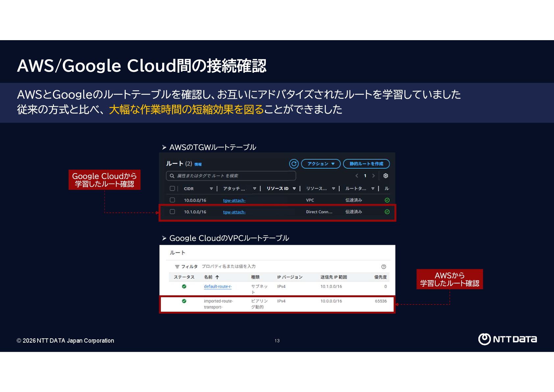Select the checkbox for route 10.0.0.0/16

pyautogui.click(x=172, y=200)
